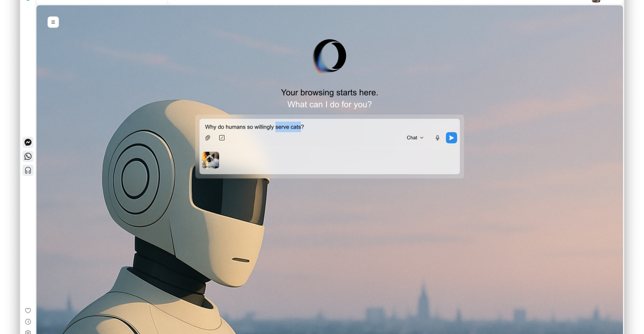Viewport: 644px width, 334px height.
Task: Attach a file using the paperclip icon
Action: 208,138
